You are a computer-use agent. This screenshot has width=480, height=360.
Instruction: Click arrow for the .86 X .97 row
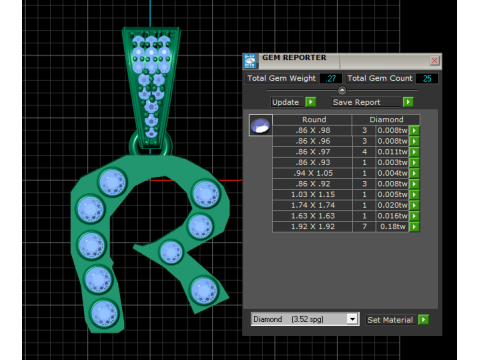(414, 152)
